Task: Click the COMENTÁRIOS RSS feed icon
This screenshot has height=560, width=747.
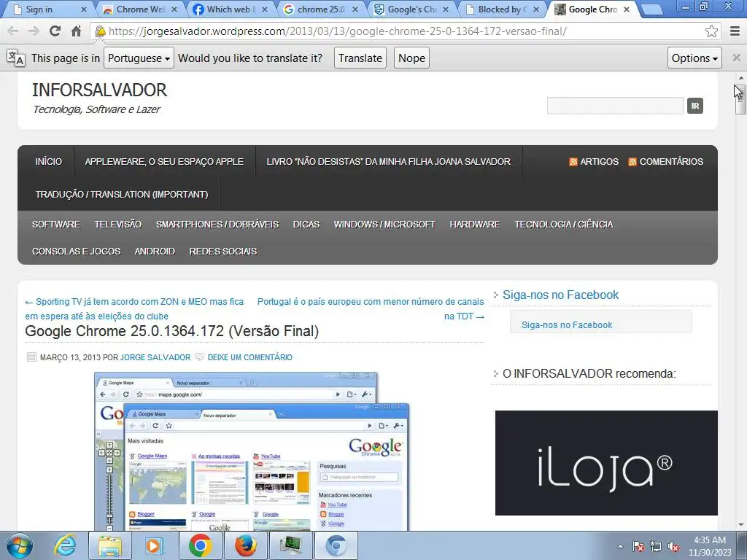Action: click(x=632, y=162)
